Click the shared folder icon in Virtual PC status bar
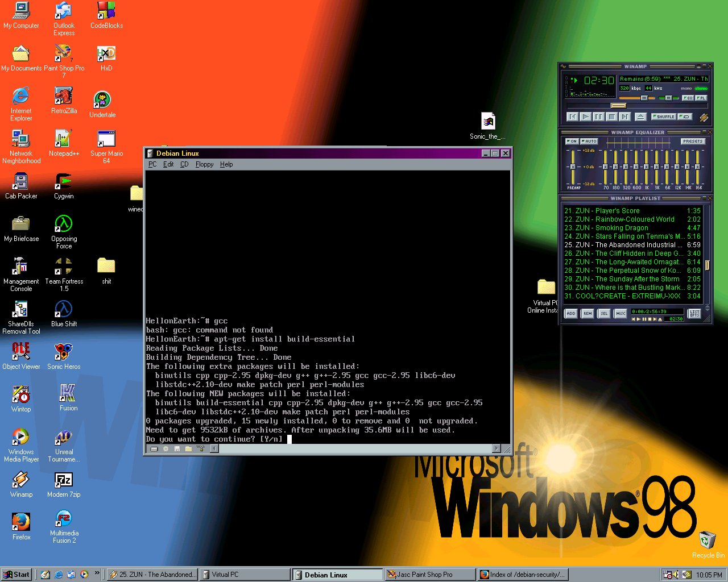The width and height of the screenshot is (728, 582). [x=188, y=449]
